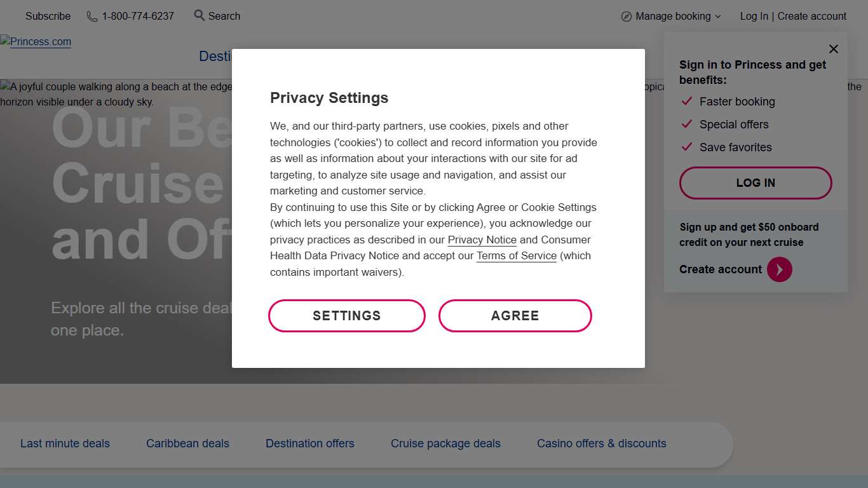Open Casino offers & discounts
The height and width of the screenshot is (488, 868).
601,444
